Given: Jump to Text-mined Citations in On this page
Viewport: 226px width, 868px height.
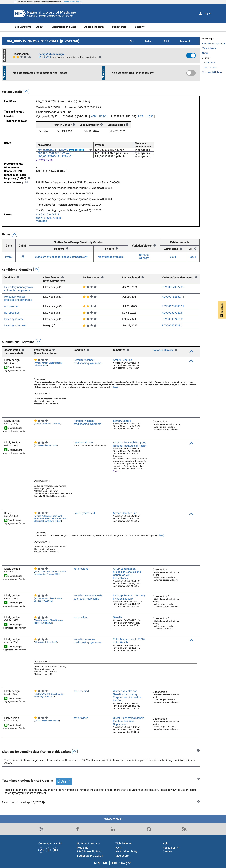Looking at the screenshot, I should pos(212,72).
